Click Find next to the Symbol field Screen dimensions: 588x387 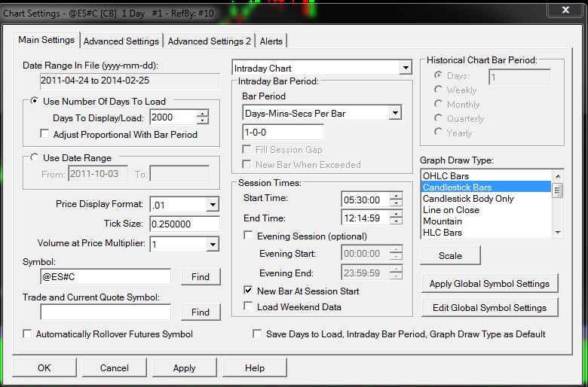point(201,277)
